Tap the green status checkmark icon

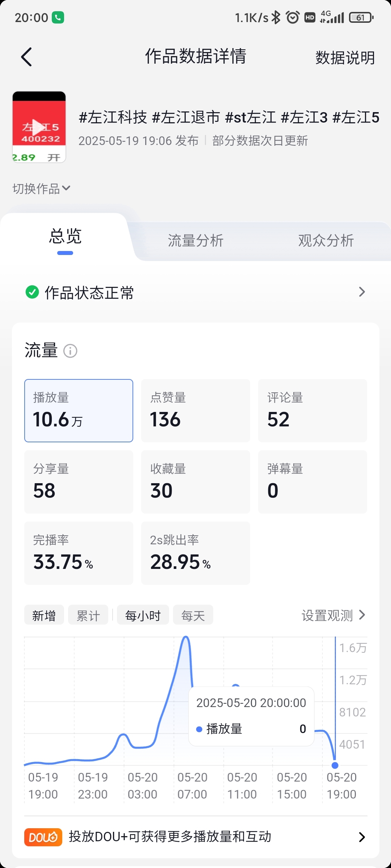pos(32,292)
